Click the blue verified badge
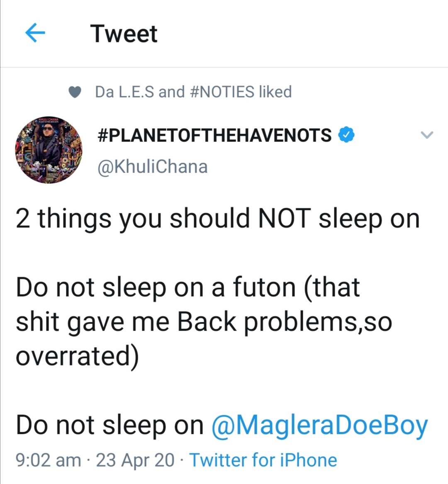 (346, 135)
